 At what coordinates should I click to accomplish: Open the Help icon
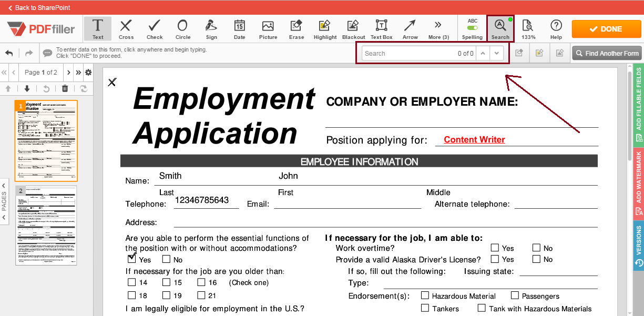point(556,29)
